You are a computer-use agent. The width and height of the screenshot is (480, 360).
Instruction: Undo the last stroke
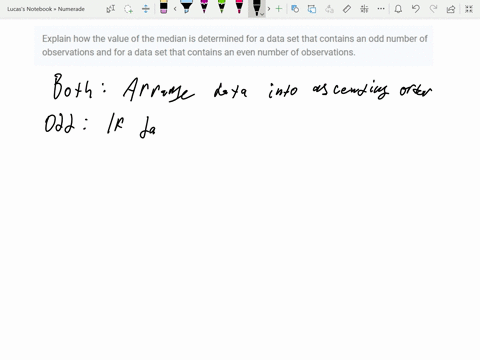point(416,9)
